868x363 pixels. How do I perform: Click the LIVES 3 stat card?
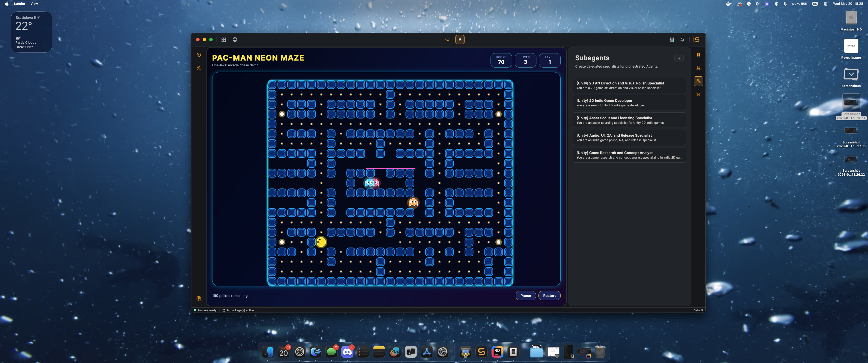pyautogui.click(x=525, y=60)
